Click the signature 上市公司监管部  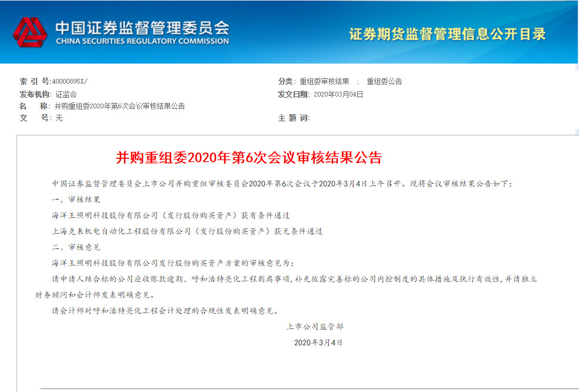(315, 327)
